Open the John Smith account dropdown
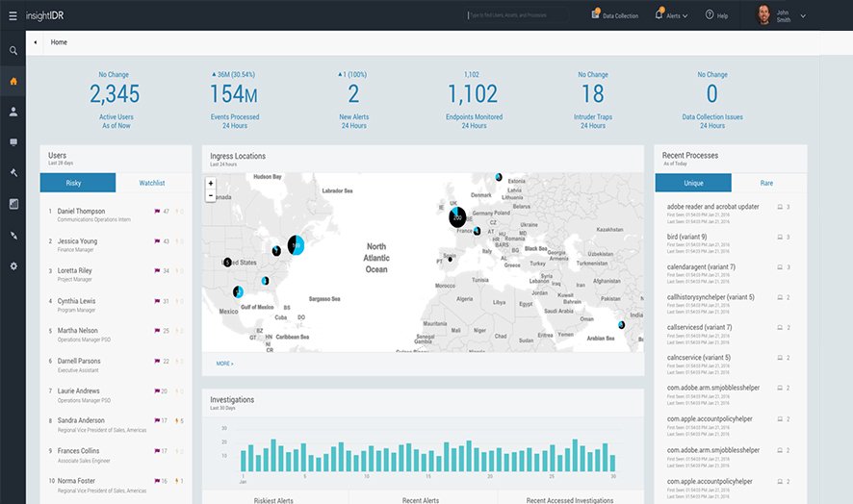The height and width of the screenshot is (504, 853). pyautogui.click(x=804, y=15)
